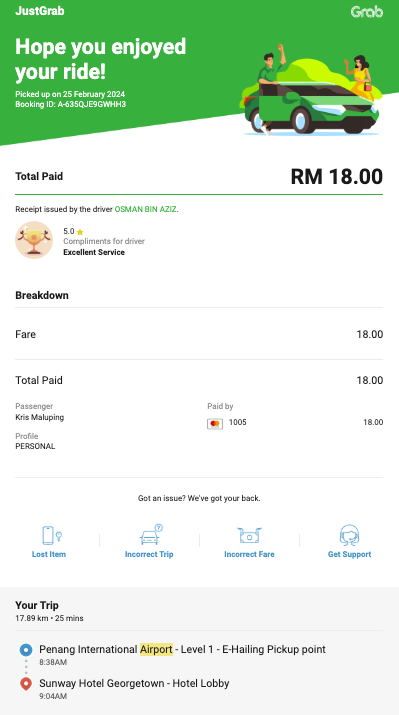
Task: Open driver OSMAN BIN AZIZ link
Action: click(x=145, y=209)
